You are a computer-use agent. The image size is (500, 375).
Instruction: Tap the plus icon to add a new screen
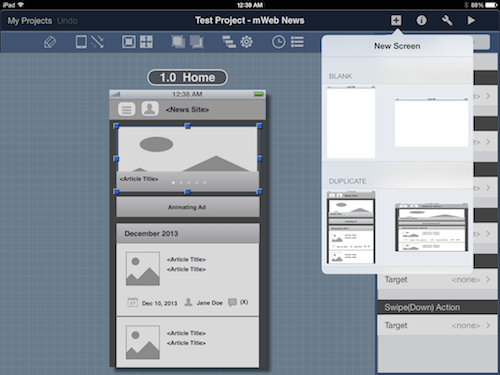tap(396, 21)
